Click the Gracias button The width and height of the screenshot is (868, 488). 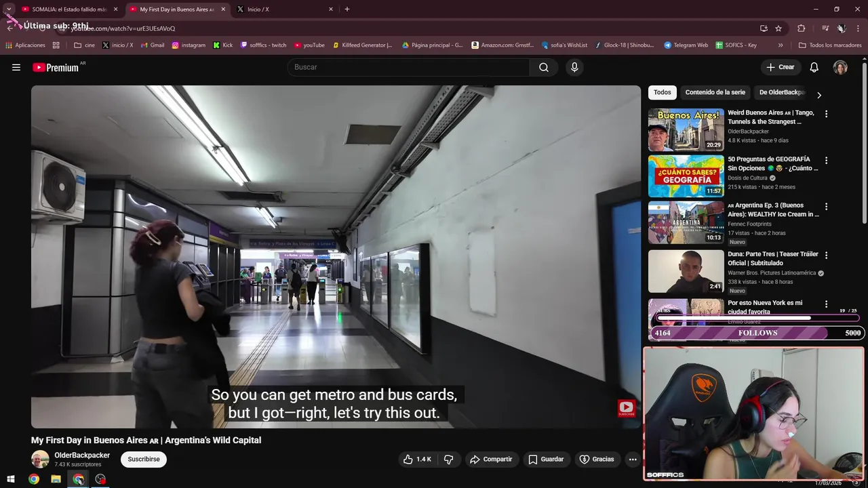pos(597,459)
